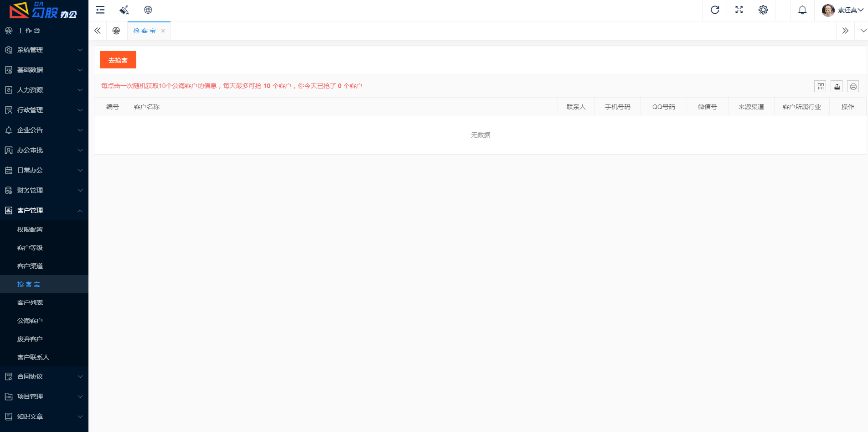Expand the 项目管理 menu
The width and height of the screenshot is (868, 432).
pyautogui.click(x=44, y=396)
